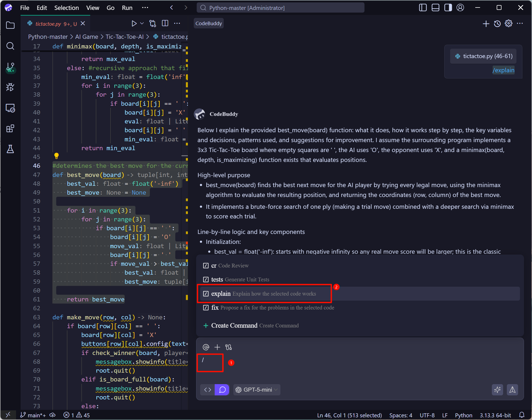Toggle the primary side bar layout
532x420 pixels.
click(x=423, y=8)
